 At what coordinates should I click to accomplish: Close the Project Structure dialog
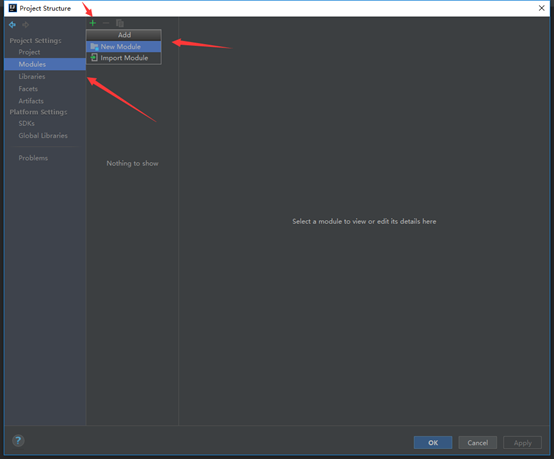(x=542, y=8)
